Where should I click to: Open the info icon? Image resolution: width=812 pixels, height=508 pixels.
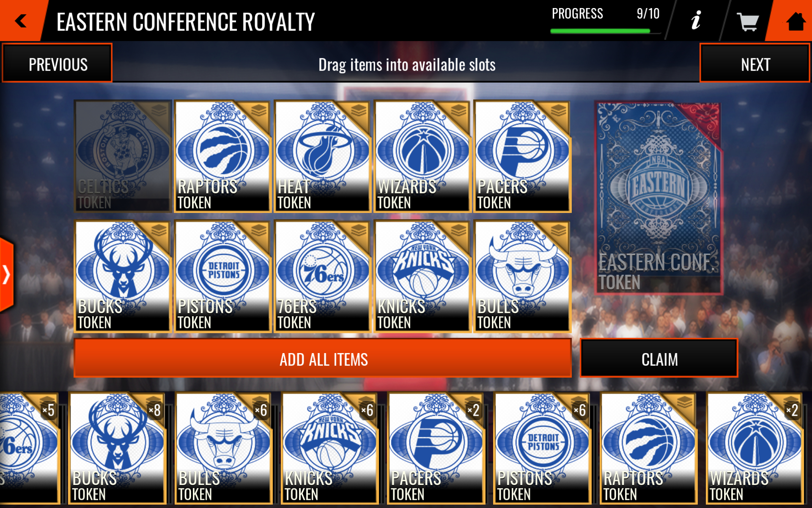coord(696,20)
